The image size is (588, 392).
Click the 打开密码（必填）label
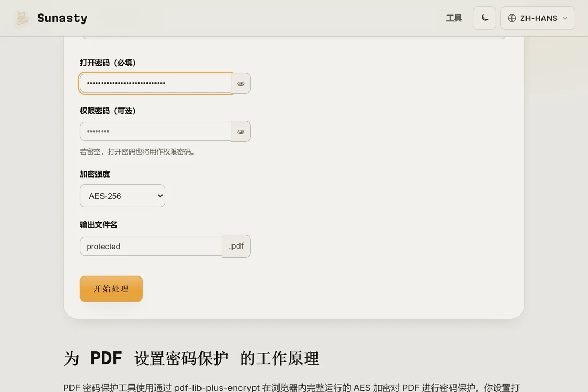pos(107,63)
